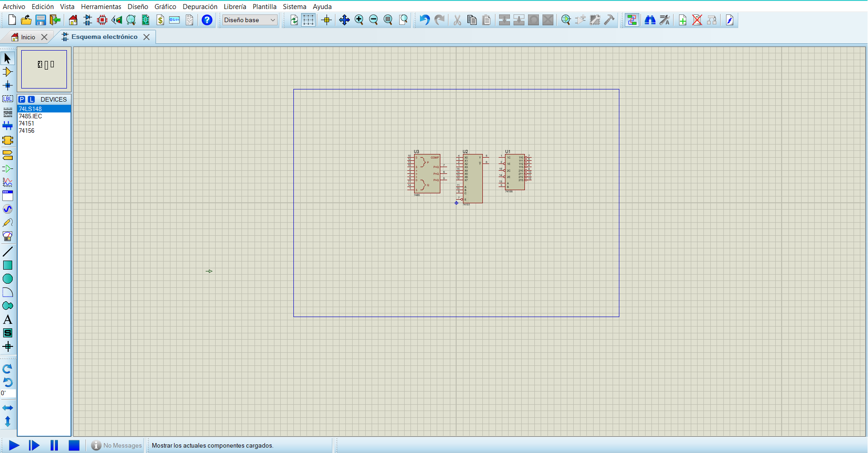This screenshot has height=453, width=868.
Task: Pause the simulation
Action: click(54, 445)
